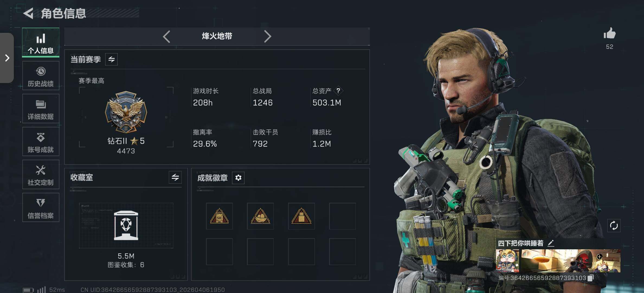Switch to next mode after 烽火地带
Screen dimensions: 644x293
point(268,36)
